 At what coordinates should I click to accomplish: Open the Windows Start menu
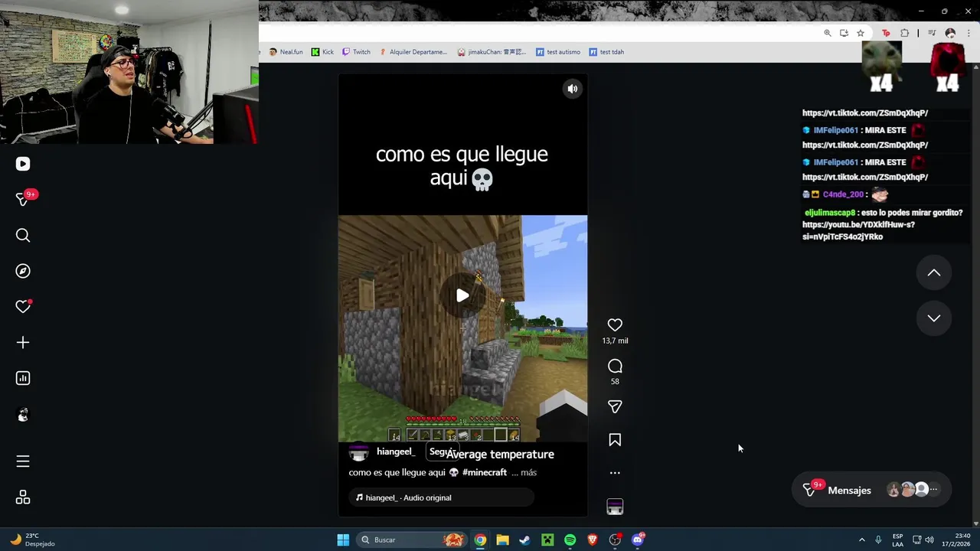pyautogui.click(x=343, y=540)
